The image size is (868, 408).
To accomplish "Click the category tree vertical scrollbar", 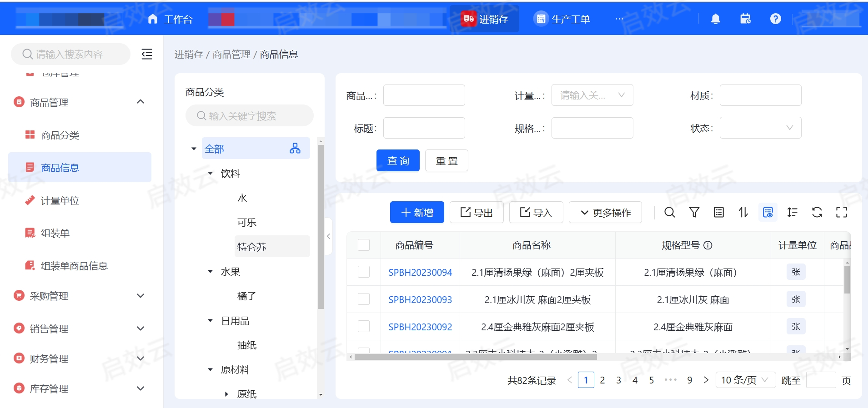I will click(321, 227).
